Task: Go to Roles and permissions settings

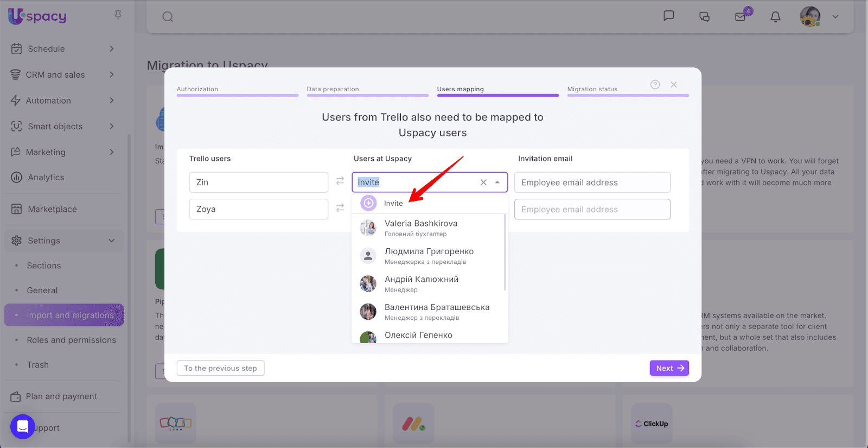Action: coord(71,340)
